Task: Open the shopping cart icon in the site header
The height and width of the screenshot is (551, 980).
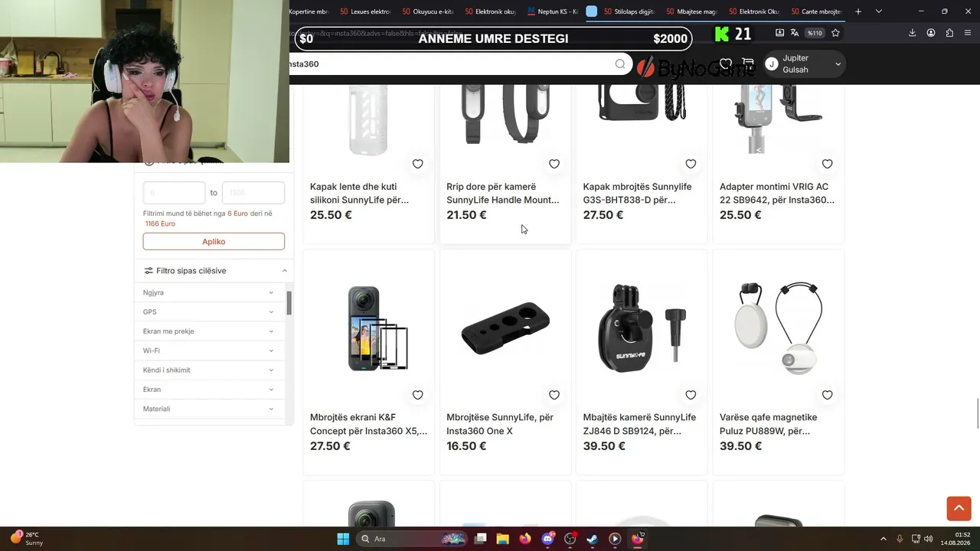Action: pyautogui.click(x=748, y=64)
